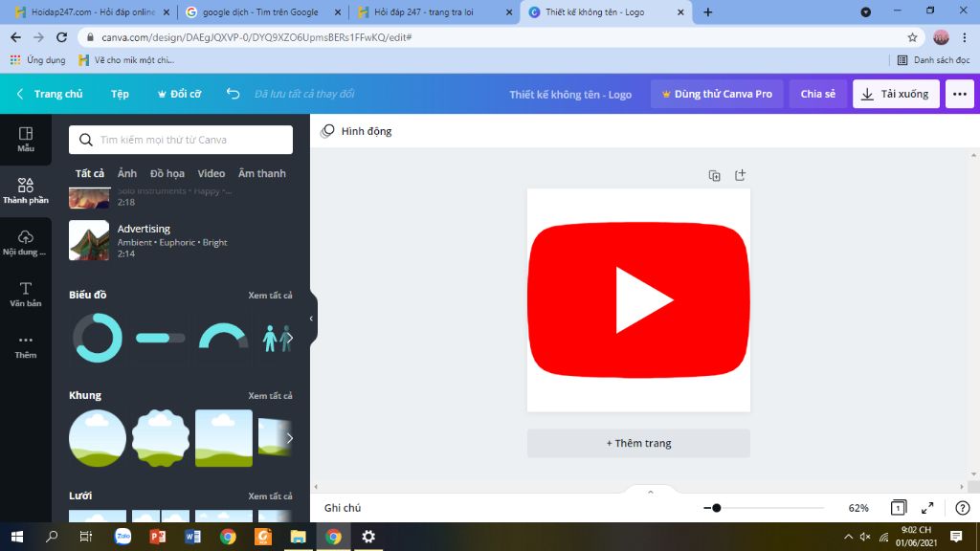The width and height of the screenshot is (980, 551).
Task: Click the Chia sẻ share button
Action: [818, 94]
